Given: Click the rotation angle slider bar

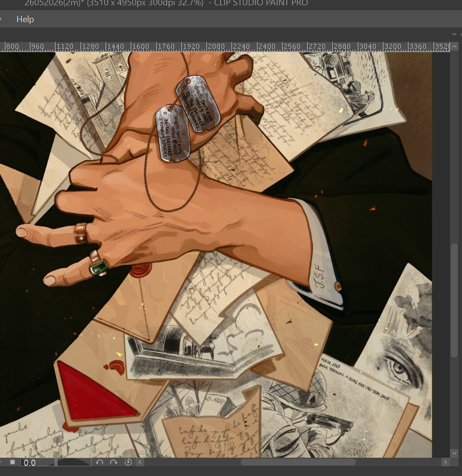Looking at the screenshot, I should pyautogui.click(x=74, y=462).
